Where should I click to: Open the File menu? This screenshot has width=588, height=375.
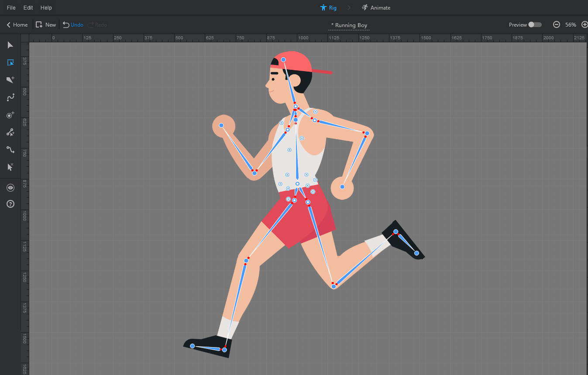coord(11,7)
